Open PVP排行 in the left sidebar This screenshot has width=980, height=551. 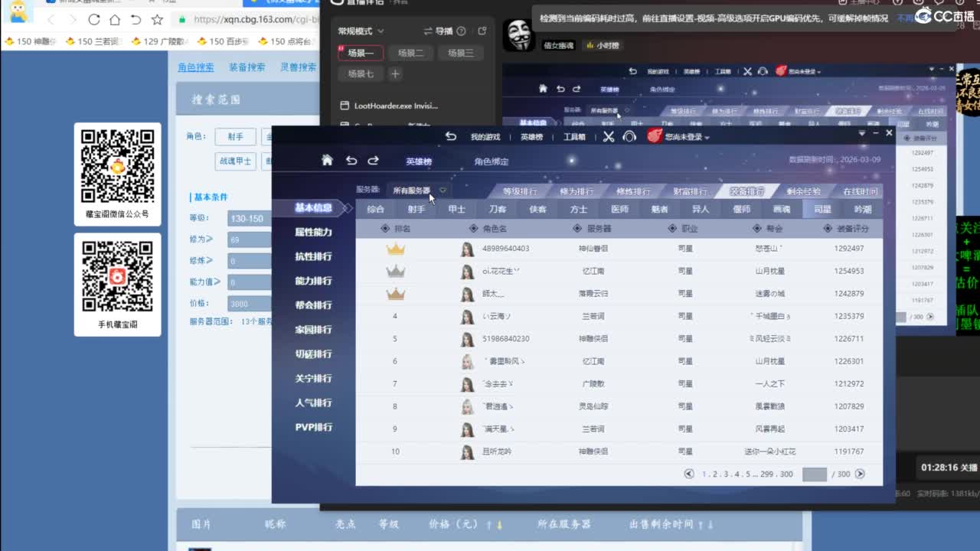(x=313, y=427)
